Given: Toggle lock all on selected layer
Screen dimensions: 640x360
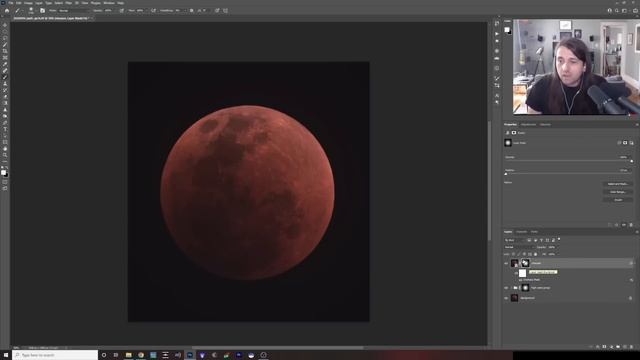Looking at the screenshot, I should tap(536, 254).
